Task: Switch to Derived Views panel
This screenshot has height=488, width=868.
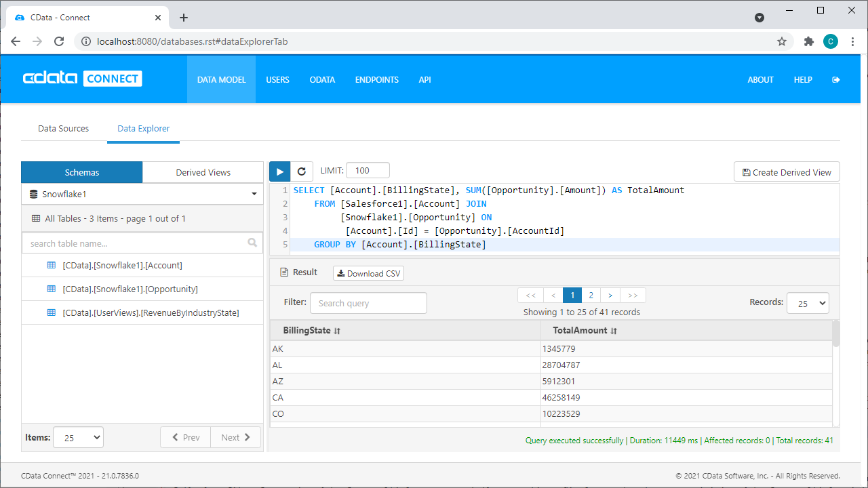Action: pyautogui.click(x=203, y=172)
